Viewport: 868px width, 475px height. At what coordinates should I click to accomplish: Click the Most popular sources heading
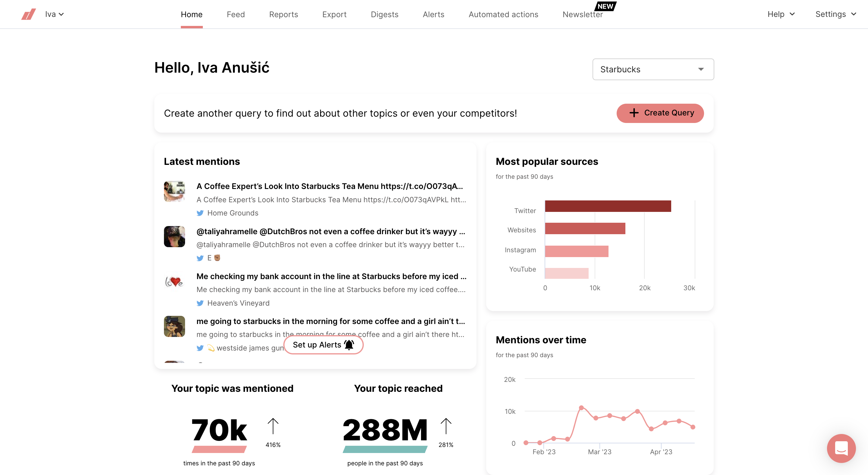pyautogui.click(x=546, y=161)
